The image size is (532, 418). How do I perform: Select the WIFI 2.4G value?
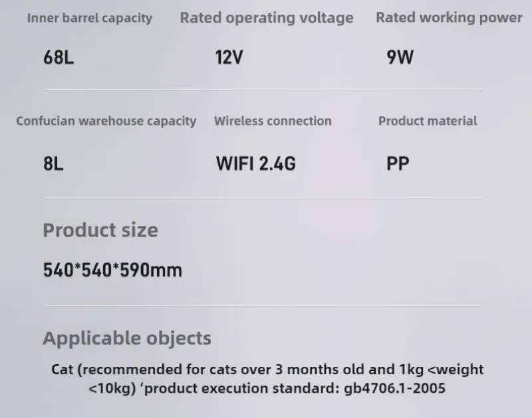click(x=256, y=163)
